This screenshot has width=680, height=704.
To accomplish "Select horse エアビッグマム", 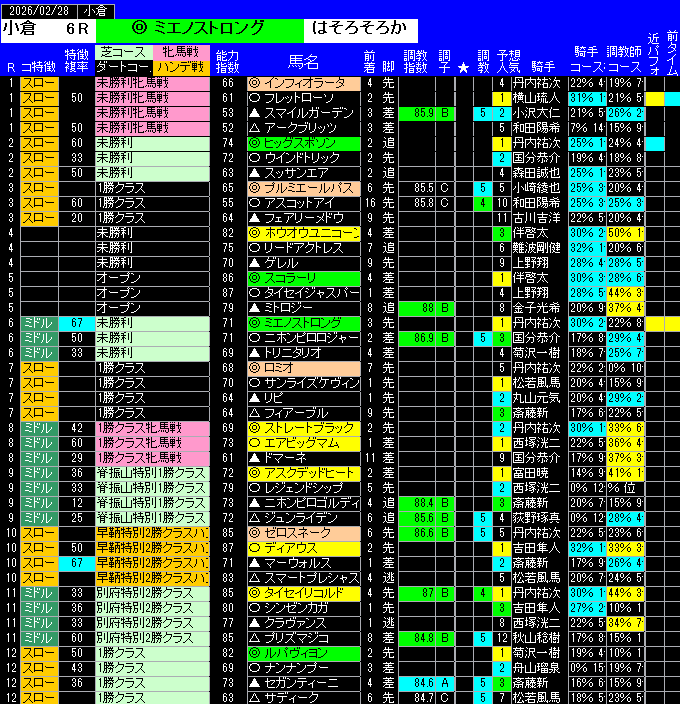I will tap(304, 443).
